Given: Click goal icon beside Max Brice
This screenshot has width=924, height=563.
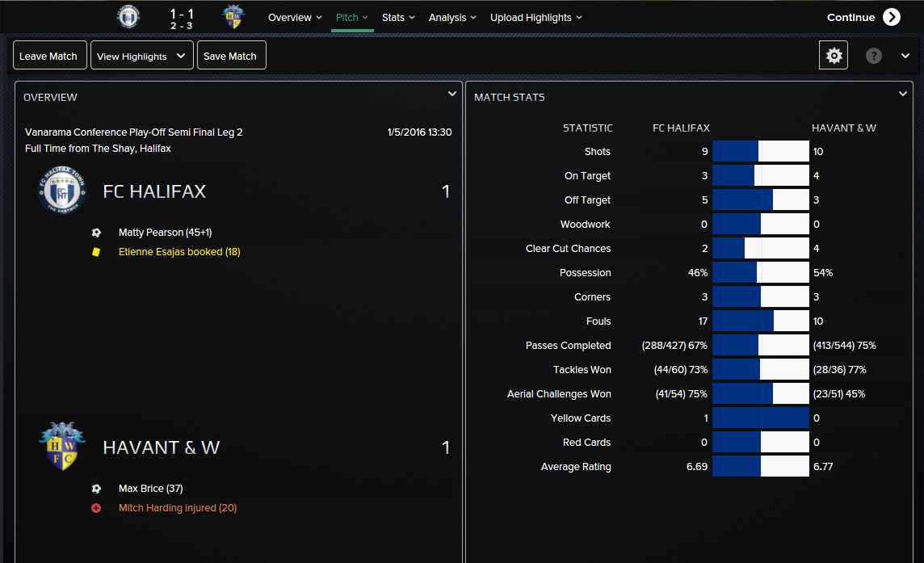Looking at the screenshot, I should coord(96,489).
